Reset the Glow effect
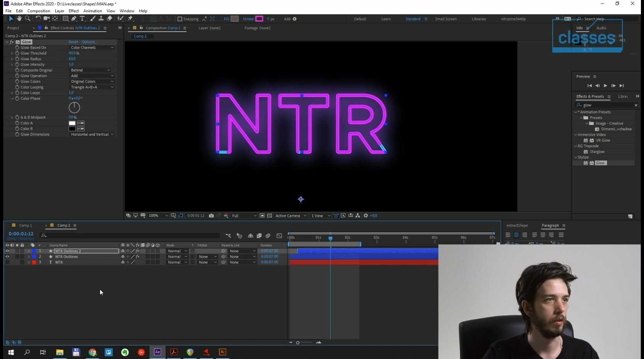Image resolution: width=644 pixels, height=359 pixels. coord(73,42)
